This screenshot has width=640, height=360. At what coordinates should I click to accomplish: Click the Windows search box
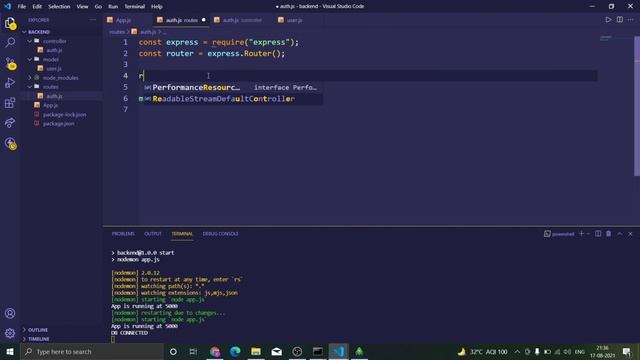92,351
